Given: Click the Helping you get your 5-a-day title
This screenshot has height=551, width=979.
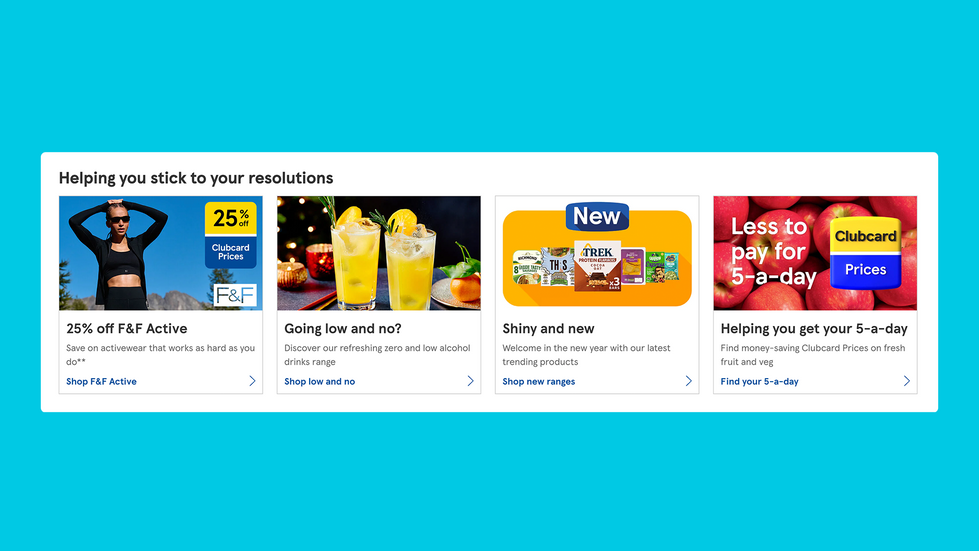Looking at the screenshot, I should coord(814,329).
